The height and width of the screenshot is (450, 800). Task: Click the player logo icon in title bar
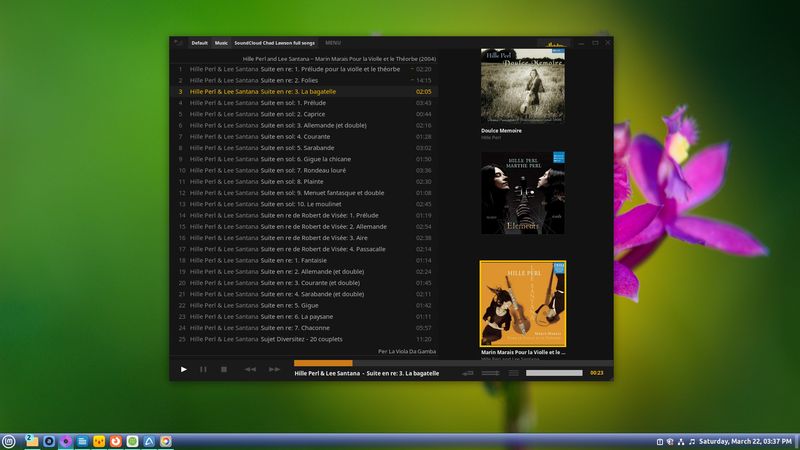(x=178, y=43)
